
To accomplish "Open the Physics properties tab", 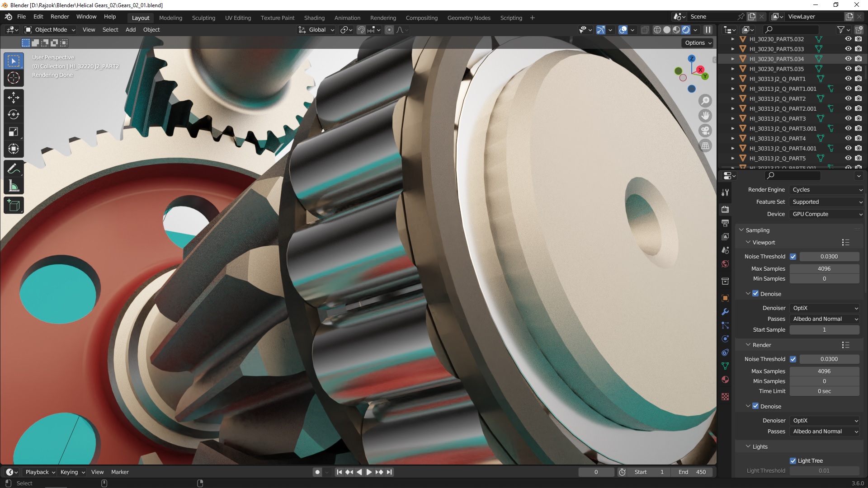I will click(x=725, y=339).
